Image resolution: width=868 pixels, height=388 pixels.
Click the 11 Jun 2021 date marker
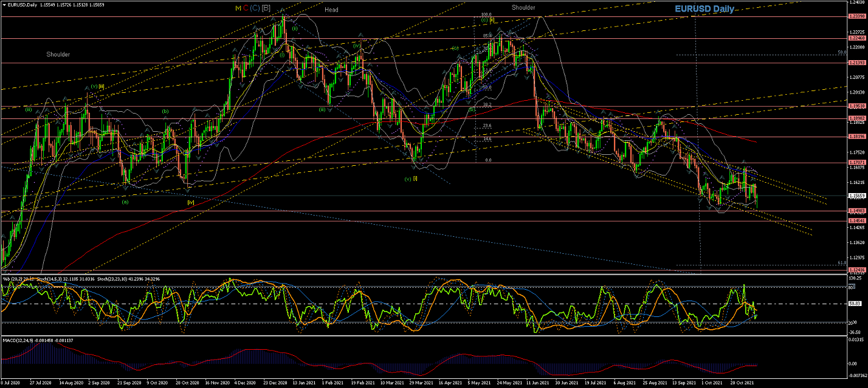pos(537,384)
